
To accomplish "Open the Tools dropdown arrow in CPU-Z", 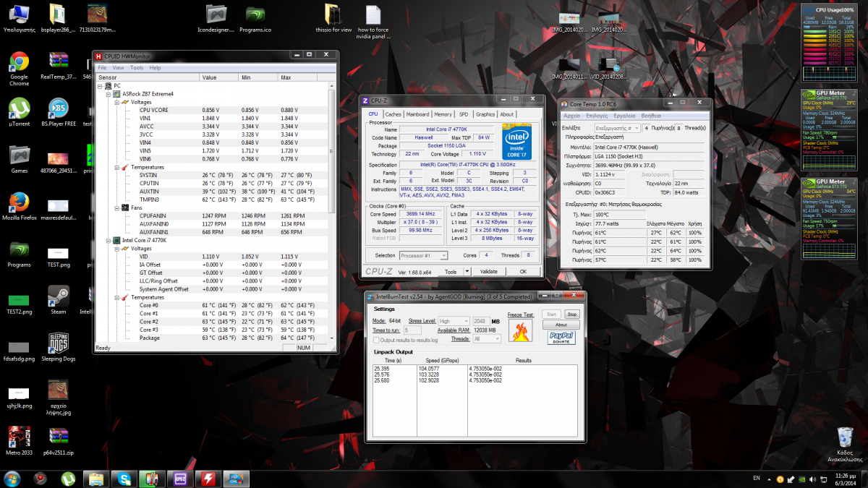I will click(467, 272).
